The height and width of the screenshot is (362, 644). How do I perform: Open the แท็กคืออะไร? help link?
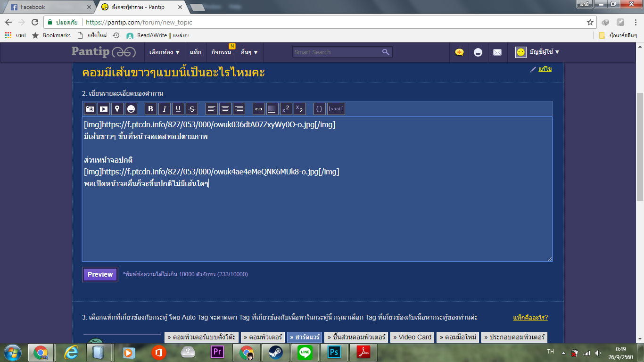(x=530, y=317)
